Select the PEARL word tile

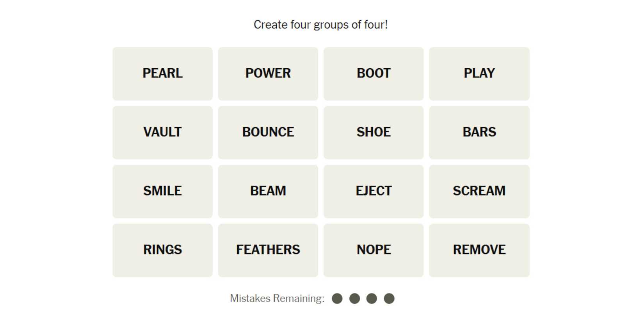click(x=162, y=73)
